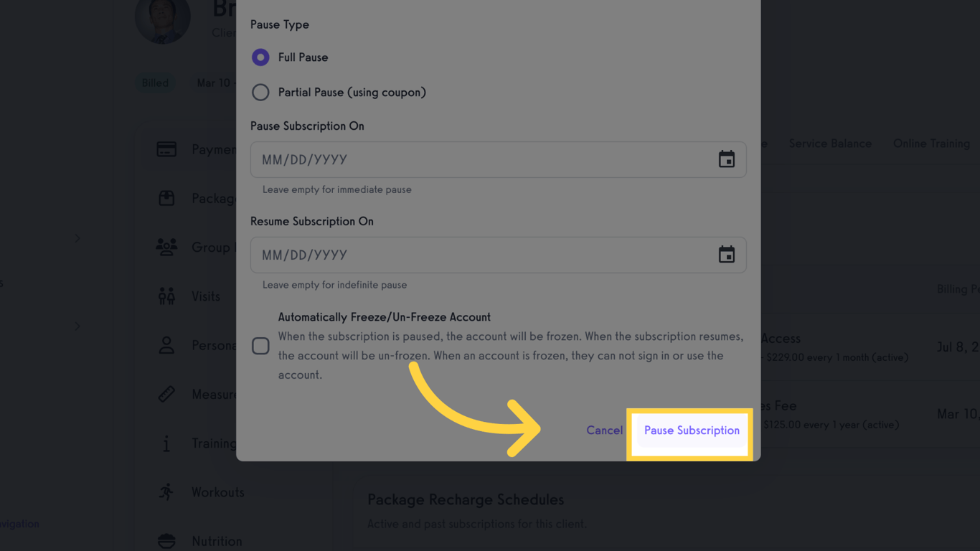Open the Online Training tab
Viewport: 980px width, 551px height.
point(931,143)
